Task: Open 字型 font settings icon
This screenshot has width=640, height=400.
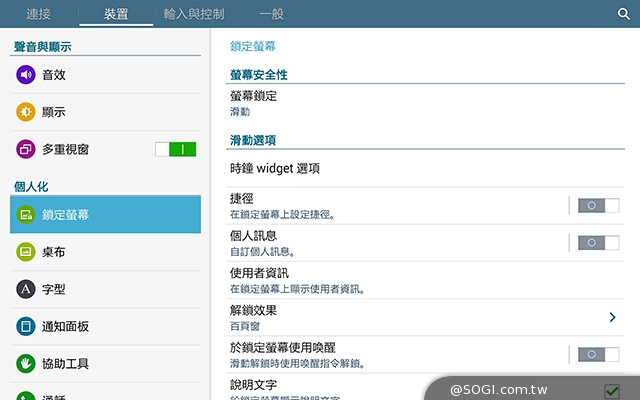Action: (x=26, y=289)
